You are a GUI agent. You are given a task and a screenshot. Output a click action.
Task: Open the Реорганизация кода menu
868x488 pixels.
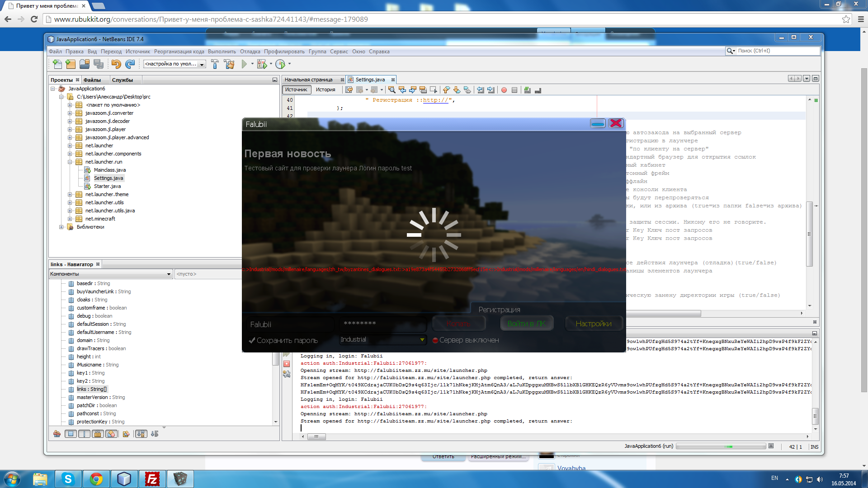tap(179, 52)
